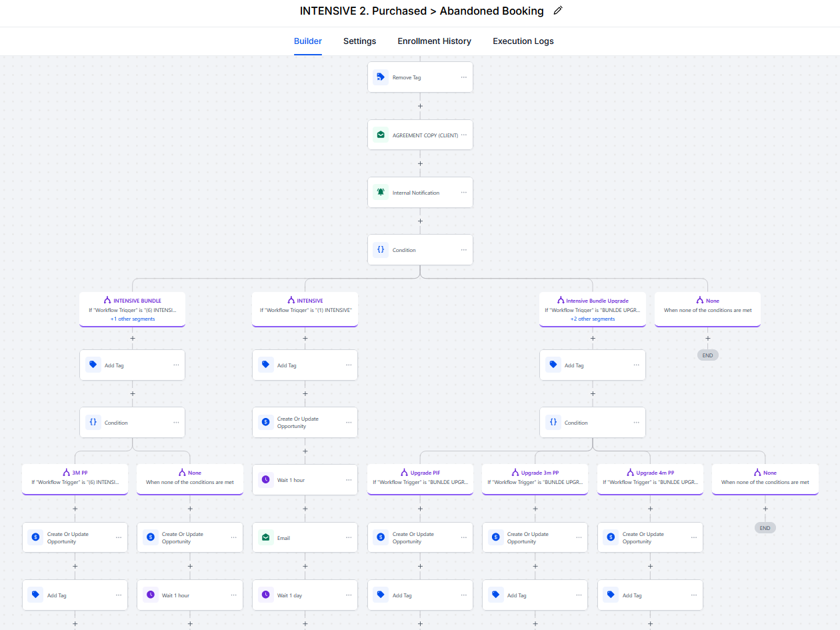Go to the Execution Logs tab
Image resolution: width=840 pixels, height=630 pixels.
(523, 41)
